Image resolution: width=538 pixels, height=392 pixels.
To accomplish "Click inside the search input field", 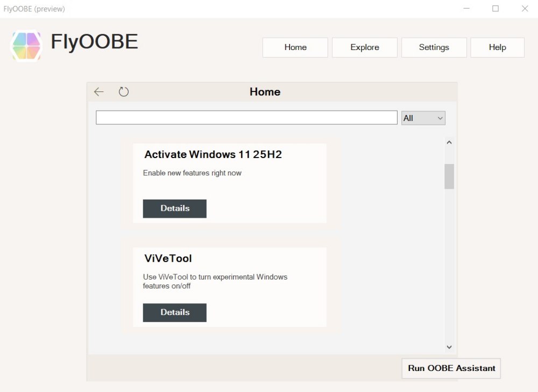I will click(246, 117).
